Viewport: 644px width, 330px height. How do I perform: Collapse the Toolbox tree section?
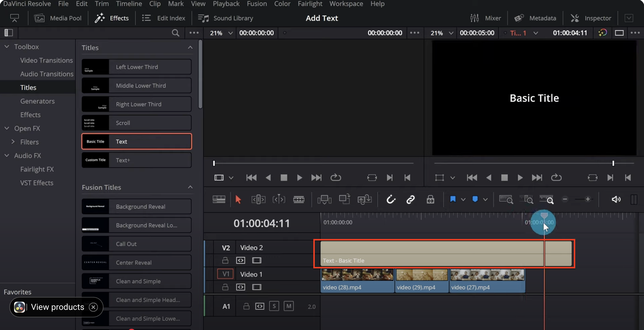[x=7, y=47]
